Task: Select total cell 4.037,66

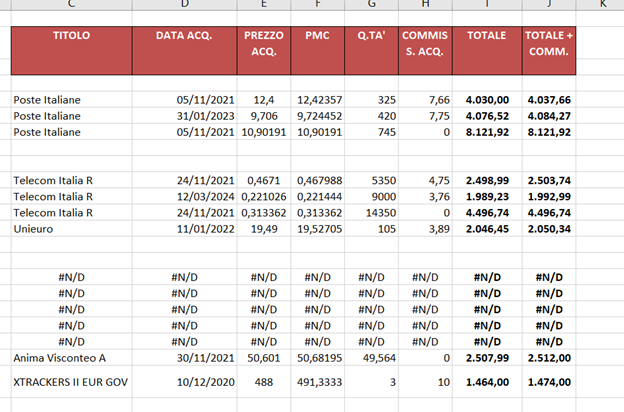Action: (549, 100)
